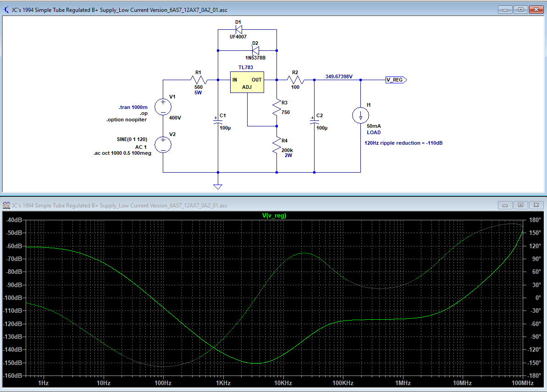Click the schematic window title icon
The image size is (547, 392).
(6, 10)
